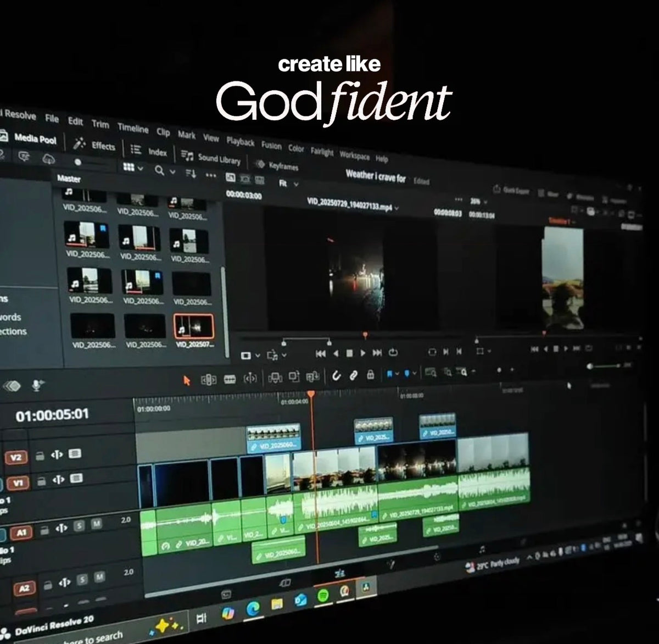This screenshot has height=644, width=659.
Task: Select the Blade edit mode tool
Action: [230, 379]
